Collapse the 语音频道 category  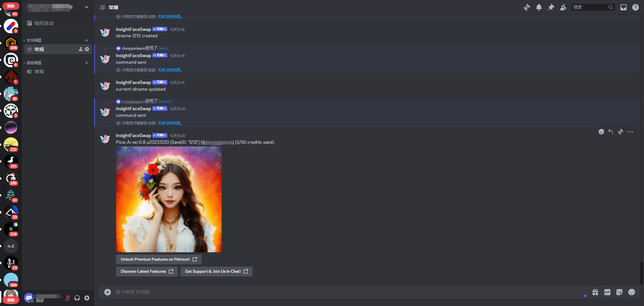(34, 63)
